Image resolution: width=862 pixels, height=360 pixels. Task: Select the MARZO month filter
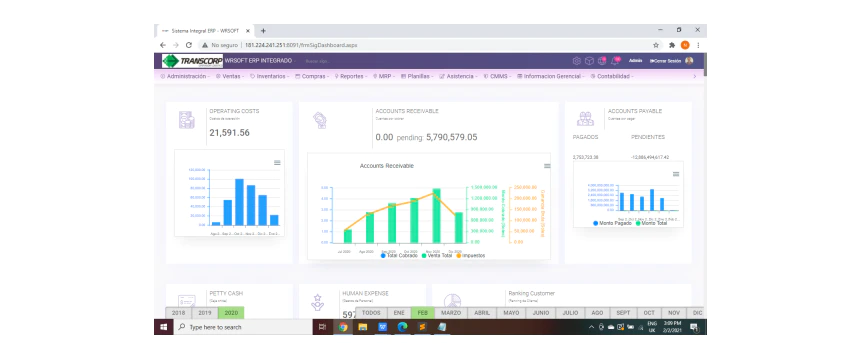coord(451,313)
